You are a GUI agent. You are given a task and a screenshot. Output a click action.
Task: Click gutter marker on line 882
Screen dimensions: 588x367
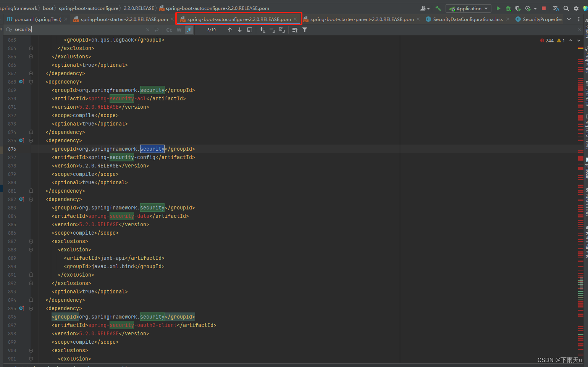21,199
